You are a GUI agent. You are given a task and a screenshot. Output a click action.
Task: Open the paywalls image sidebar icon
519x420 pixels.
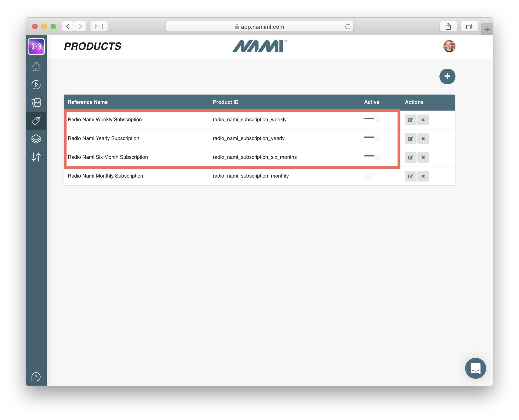(36, 103)
